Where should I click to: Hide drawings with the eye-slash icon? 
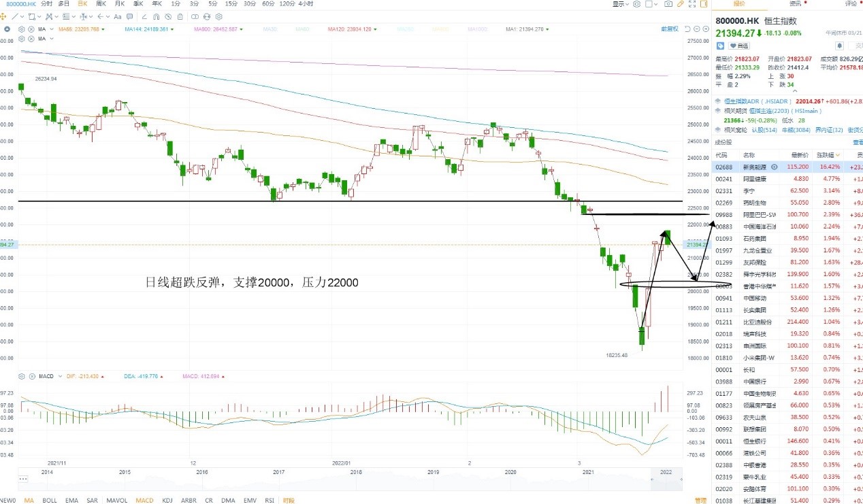click(x=168, y=16)
